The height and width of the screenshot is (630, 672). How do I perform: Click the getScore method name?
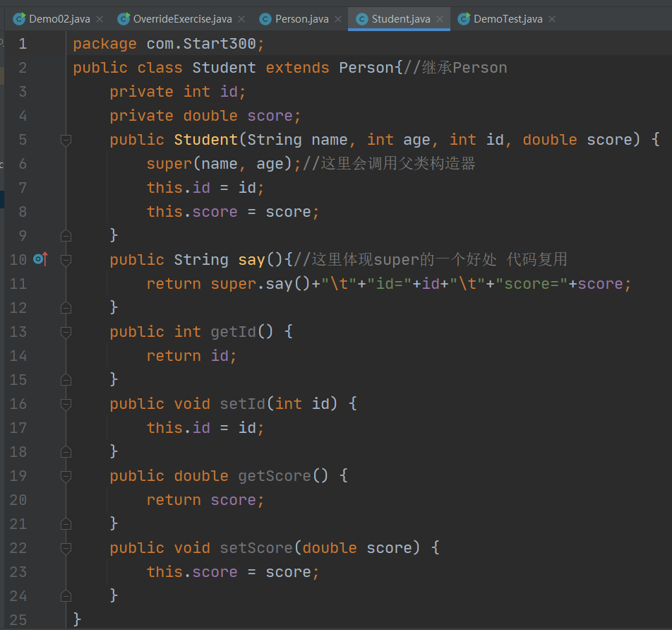click(275, 476)
